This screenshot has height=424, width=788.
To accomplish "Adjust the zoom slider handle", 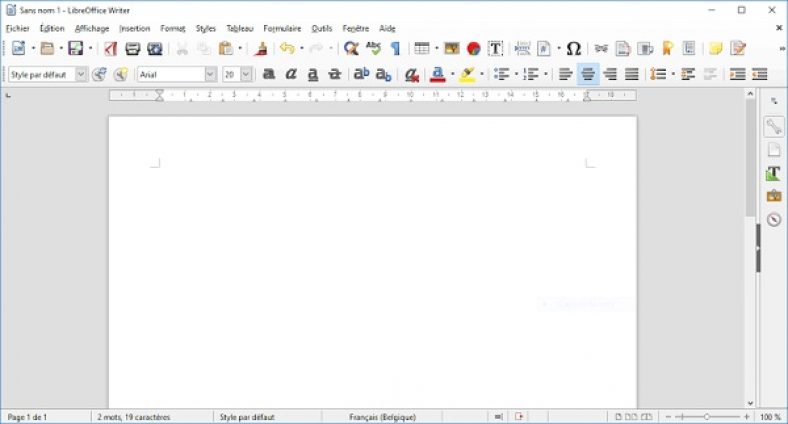I will [x=707, y=417].
